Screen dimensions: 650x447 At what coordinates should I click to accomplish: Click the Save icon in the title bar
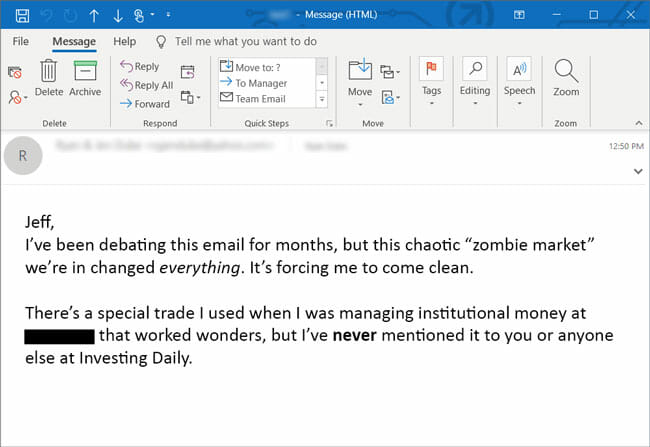21,15
